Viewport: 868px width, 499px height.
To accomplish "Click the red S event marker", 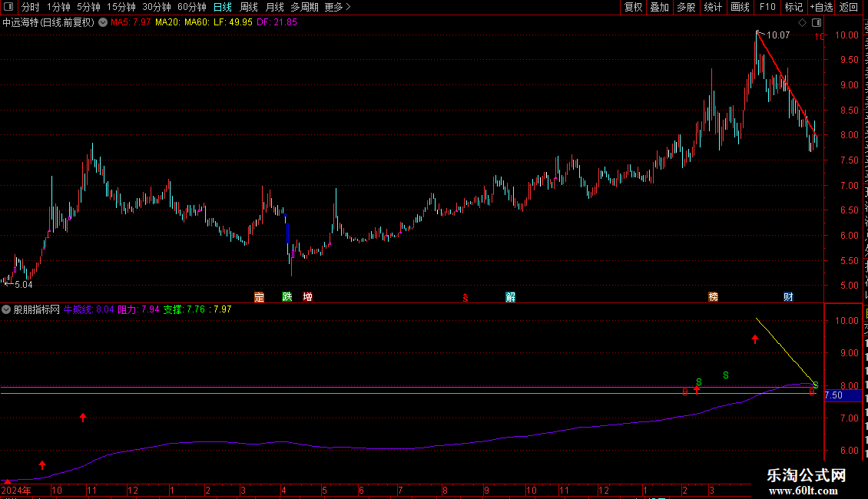I will coord(465,298).
